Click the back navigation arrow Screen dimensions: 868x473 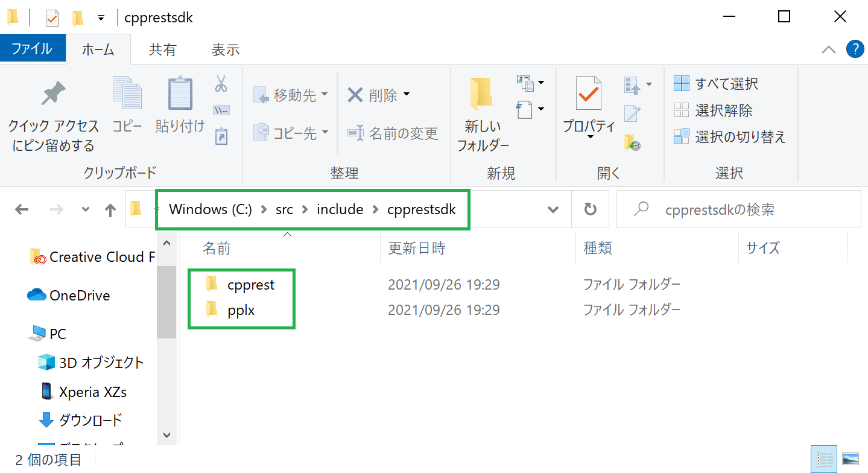(x=22, y=209)
